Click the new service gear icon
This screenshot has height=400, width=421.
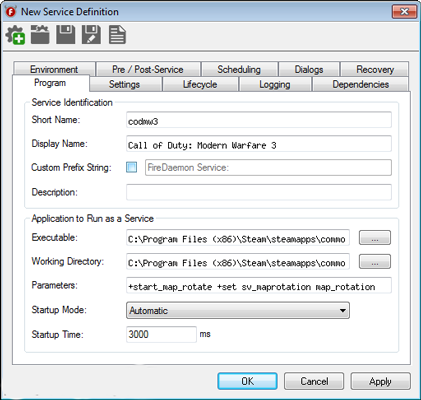click(x=15, y=35)
